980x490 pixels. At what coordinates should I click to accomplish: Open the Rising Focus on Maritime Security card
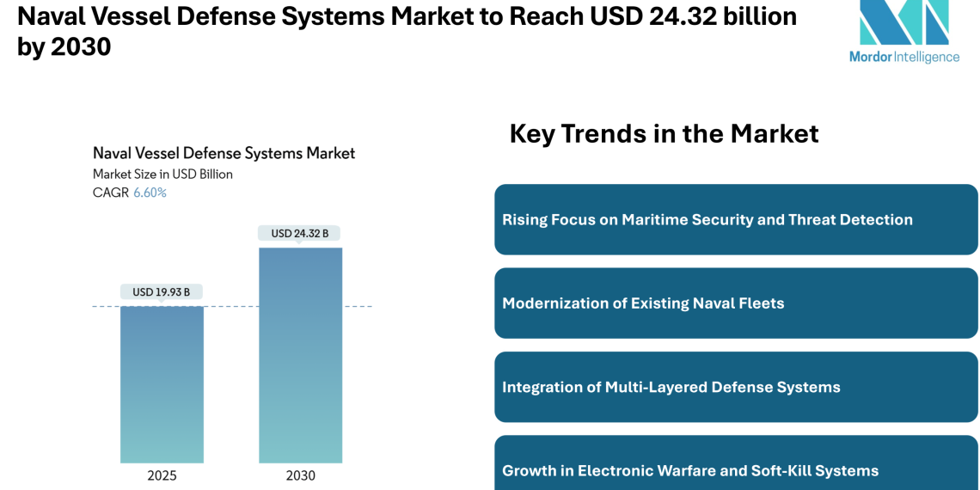coord(736,219)
